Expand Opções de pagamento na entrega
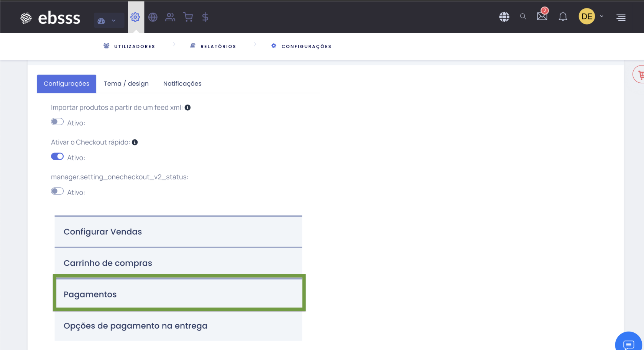The image size is (644, 350). (178, 326)
